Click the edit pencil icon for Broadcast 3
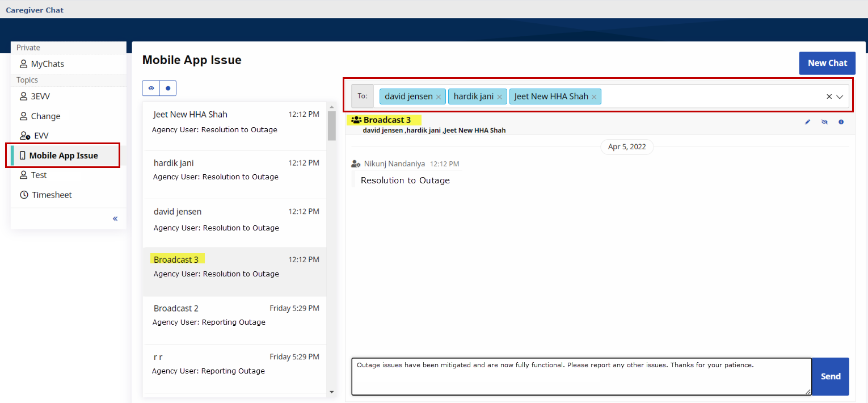This screenshot has height=403, width=868. click(807, 122)
